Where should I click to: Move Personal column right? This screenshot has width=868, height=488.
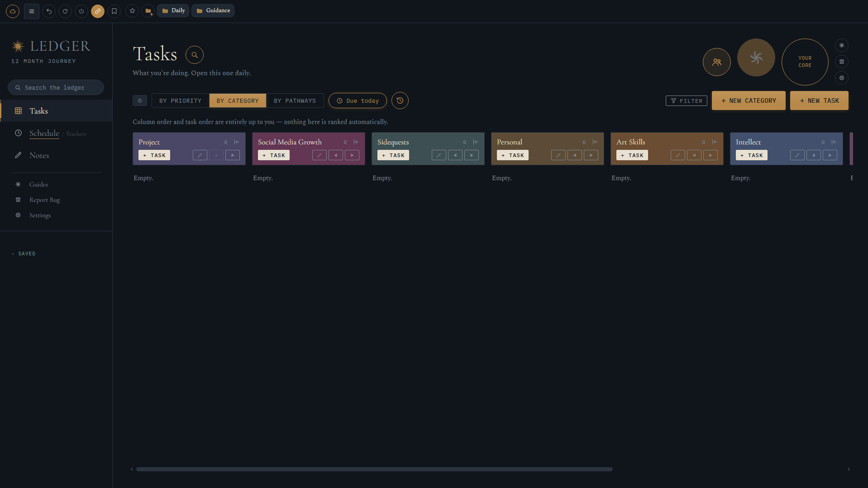(591, 155)
